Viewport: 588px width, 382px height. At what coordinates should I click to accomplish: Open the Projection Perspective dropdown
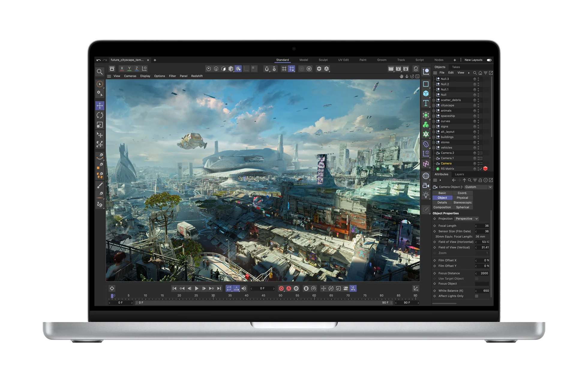tap(466, 219)
